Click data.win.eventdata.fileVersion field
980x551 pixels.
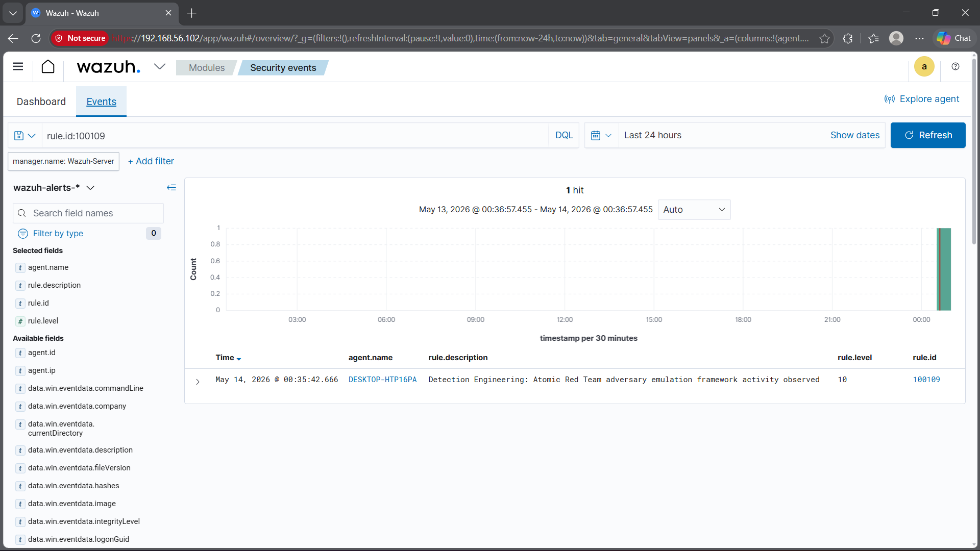click(79, 468)
